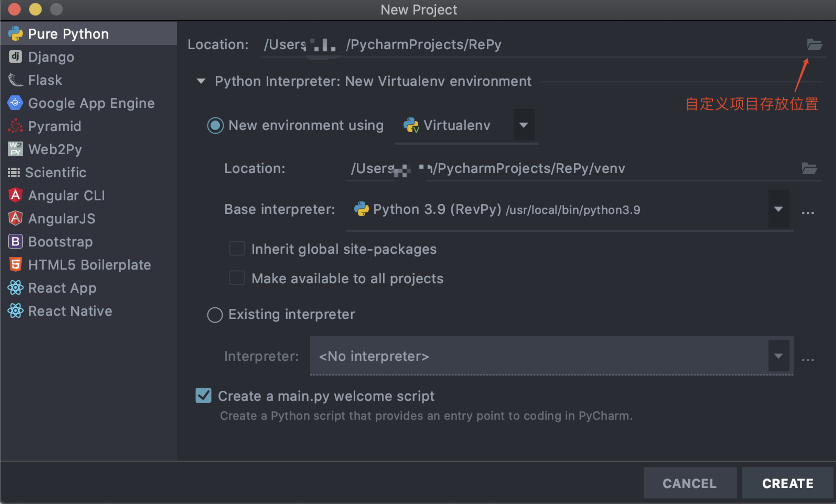Select Existing interpreter radio button
Screen dimensions: 836x504
(x=215, y=315)
